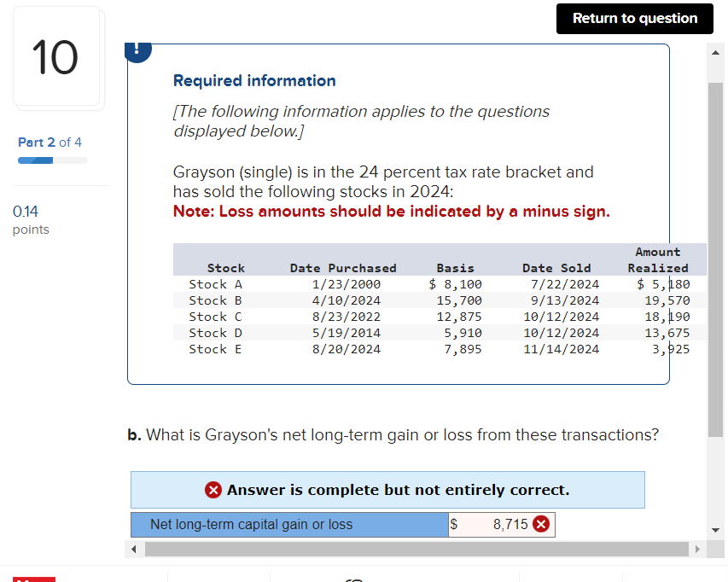Click the red app icon at bottom left
728x582 pixels.
click(x=33, y=578)
